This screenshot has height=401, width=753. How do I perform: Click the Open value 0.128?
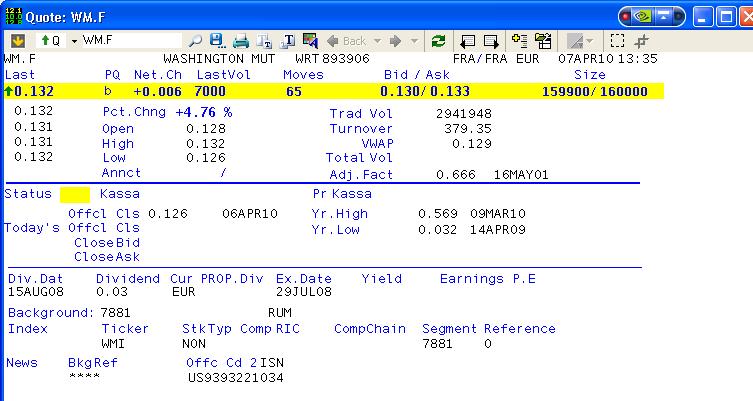pos(206,129)
